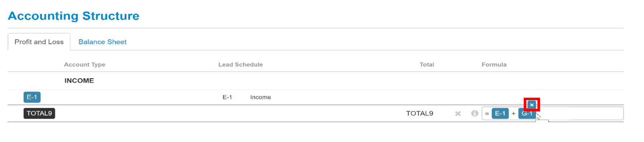The height and width of the screenshot is (142, 644).
Task: Click the E-1 tag inside the formula box
Action: point(500,114)
